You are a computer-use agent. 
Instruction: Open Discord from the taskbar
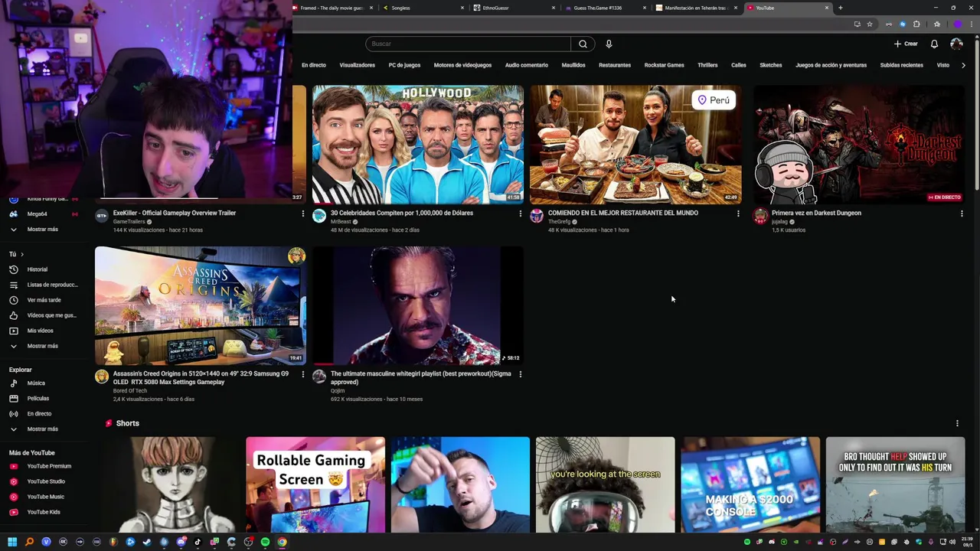coord(181,542)
